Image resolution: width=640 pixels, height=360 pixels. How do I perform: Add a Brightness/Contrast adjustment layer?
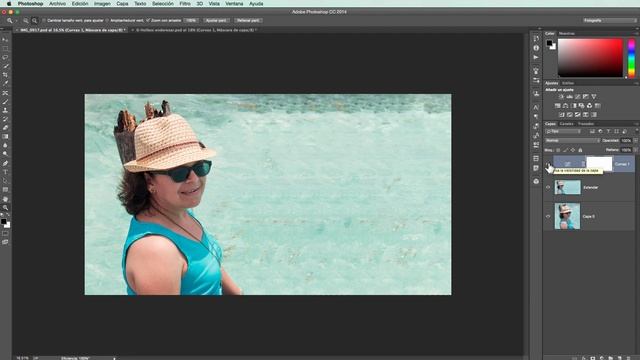coord(561,97)
